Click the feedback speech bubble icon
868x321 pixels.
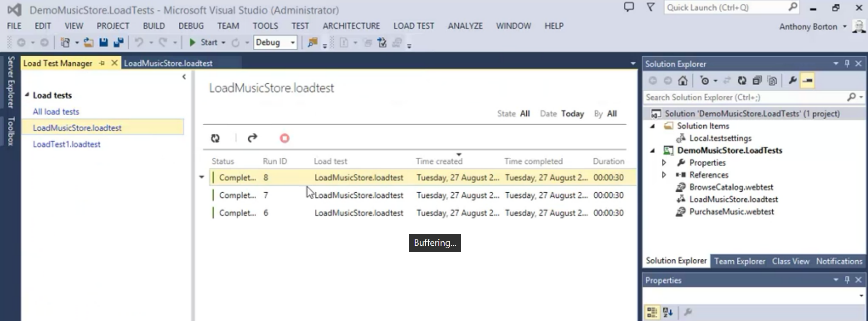point(629,7)
